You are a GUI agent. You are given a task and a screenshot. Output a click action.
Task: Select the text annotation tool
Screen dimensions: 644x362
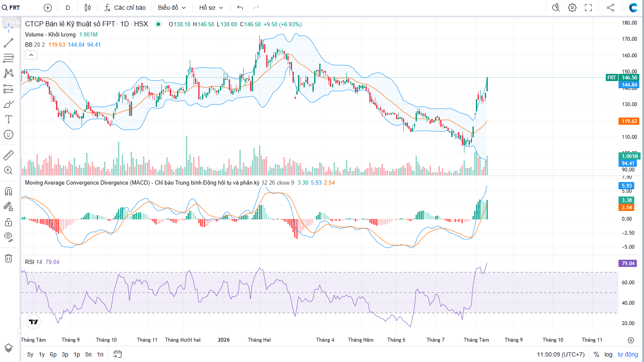tap(8, 119)
